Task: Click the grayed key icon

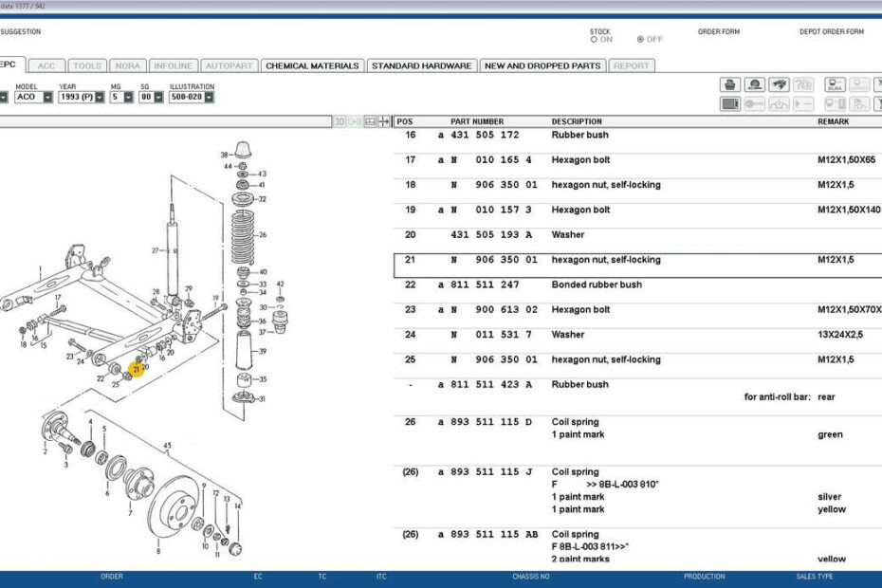Action: 754,104
